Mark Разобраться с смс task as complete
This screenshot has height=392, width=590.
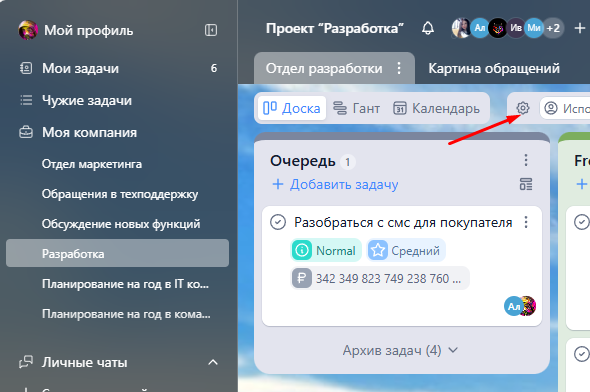[278, 222]
